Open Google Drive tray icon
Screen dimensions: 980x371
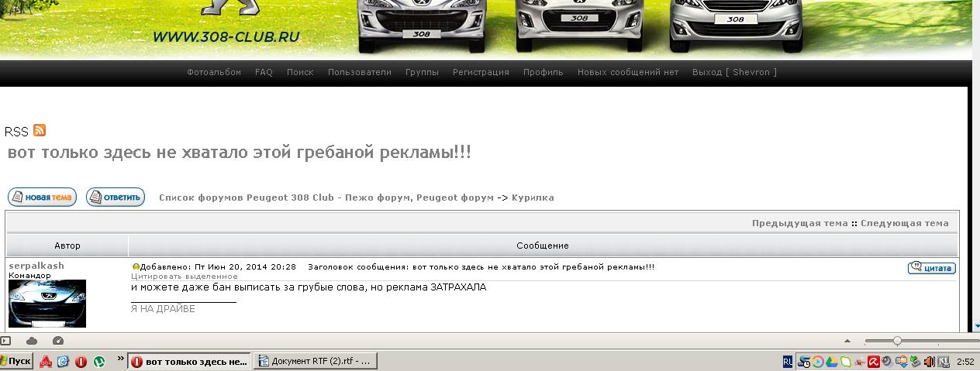[x=831, y=361]
